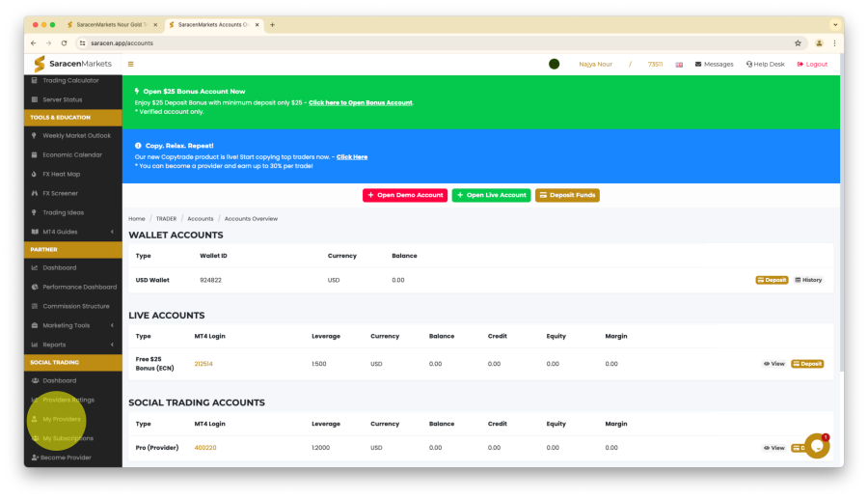Open the live chat bubble

(817, 446)
